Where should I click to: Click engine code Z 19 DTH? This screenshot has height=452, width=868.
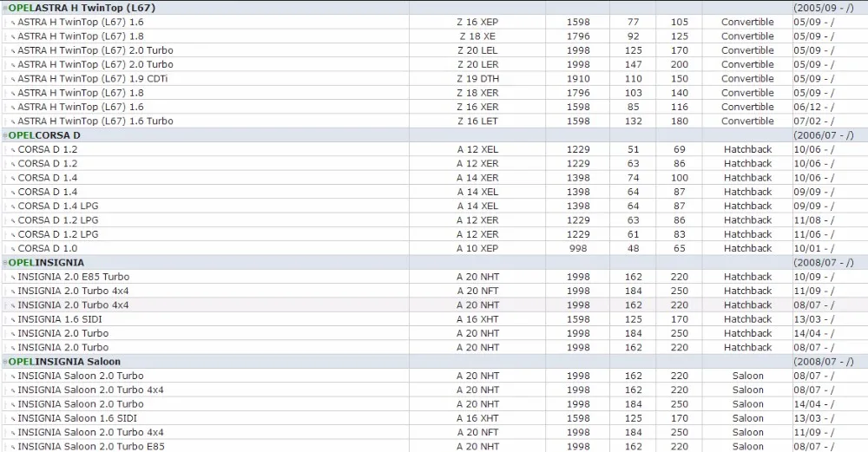[x=477, y=79]
